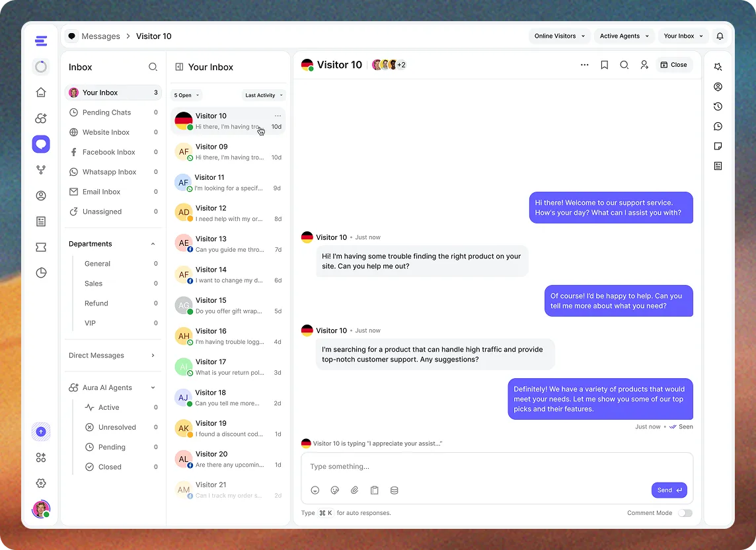Image resolution: width=756 pixels, height=550 pixels.
Task: Click the Inbox search magnifier icon
Action: [153, 67]
